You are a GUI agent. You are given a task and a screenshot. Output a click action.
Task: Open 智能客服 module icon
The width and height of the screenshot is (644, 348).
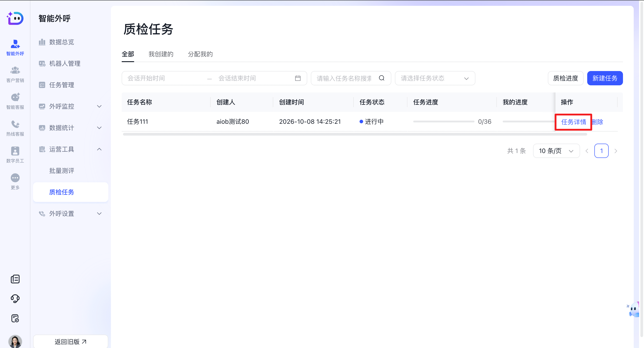(15, 101)
